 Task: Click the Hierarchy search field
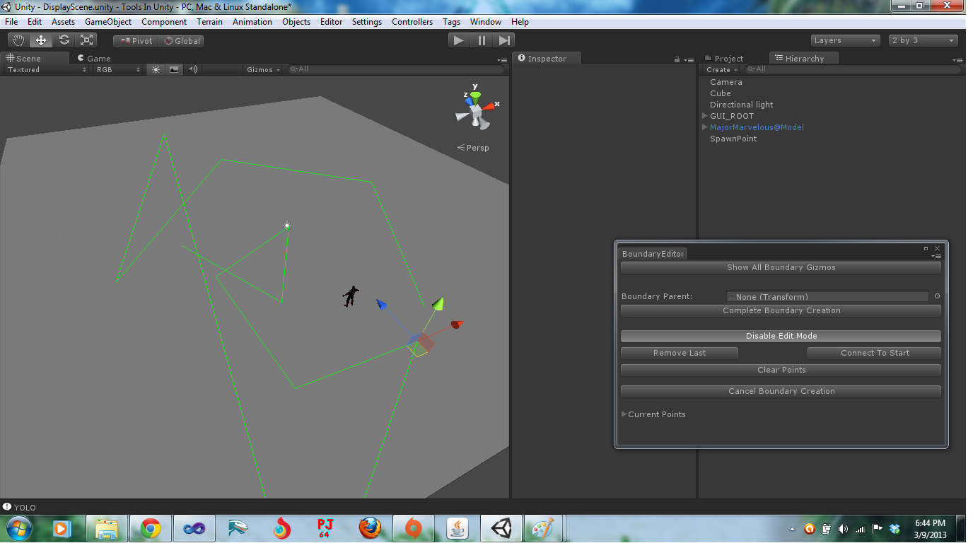click(x=852, y=69)
